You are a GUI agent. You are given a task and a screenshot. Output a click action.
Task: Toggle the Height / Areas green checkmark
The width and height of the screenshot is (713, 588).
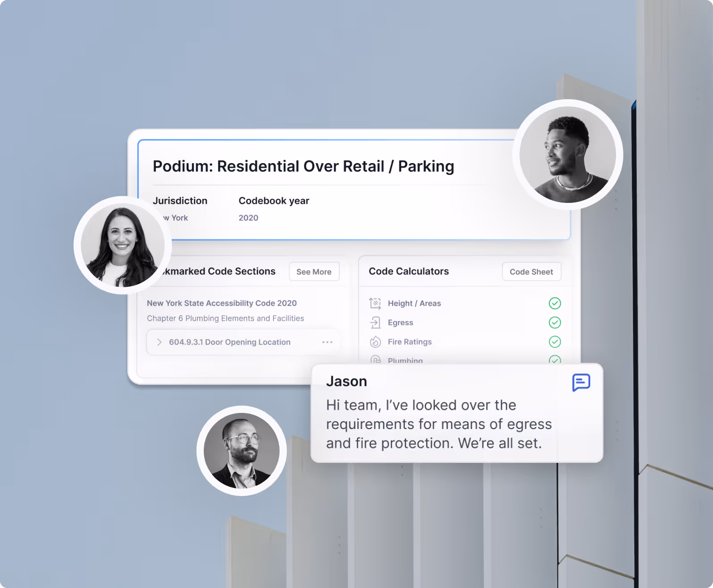coord(555,303)
